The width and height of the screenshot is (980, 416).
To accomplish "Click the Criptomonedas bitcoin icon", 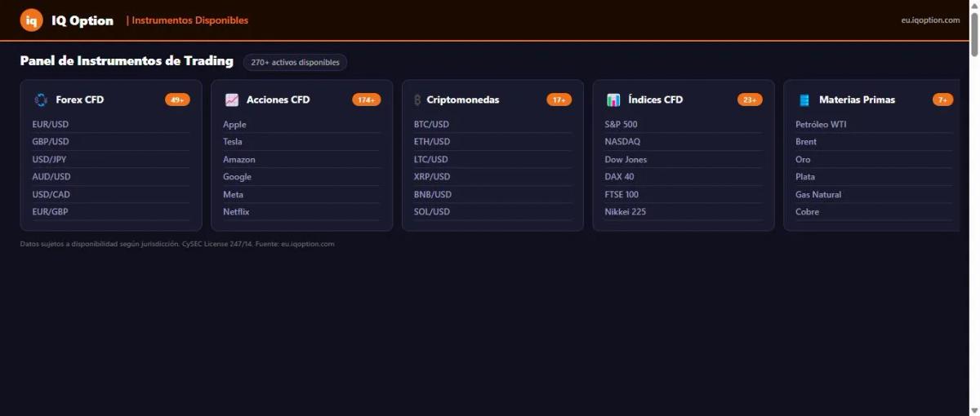I will (x=418, y=100).
